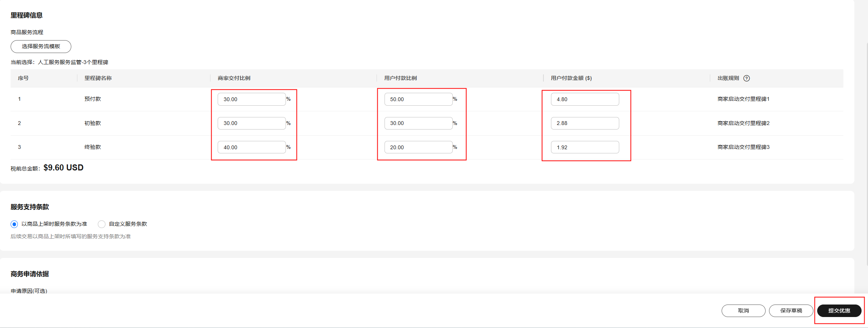Click the 序号 column header

coord(23,78)
